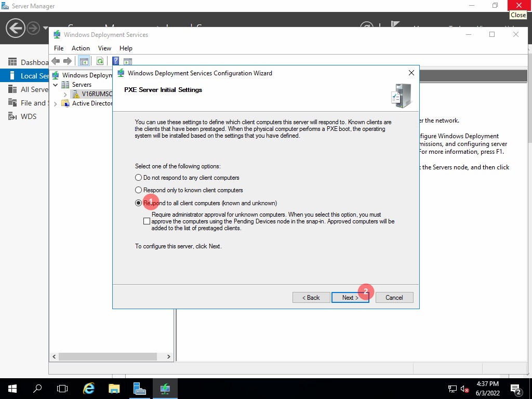Click the console tree horizontal scrollbar
The height and width of the screenshot is (399, 532).
[x=108, y=357]
